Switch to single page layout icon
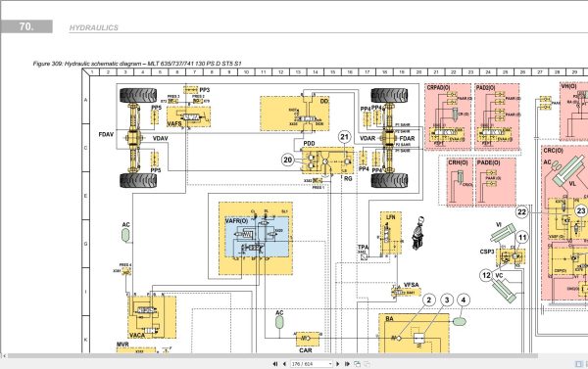 pyautogui.click(x=578, y=364)
